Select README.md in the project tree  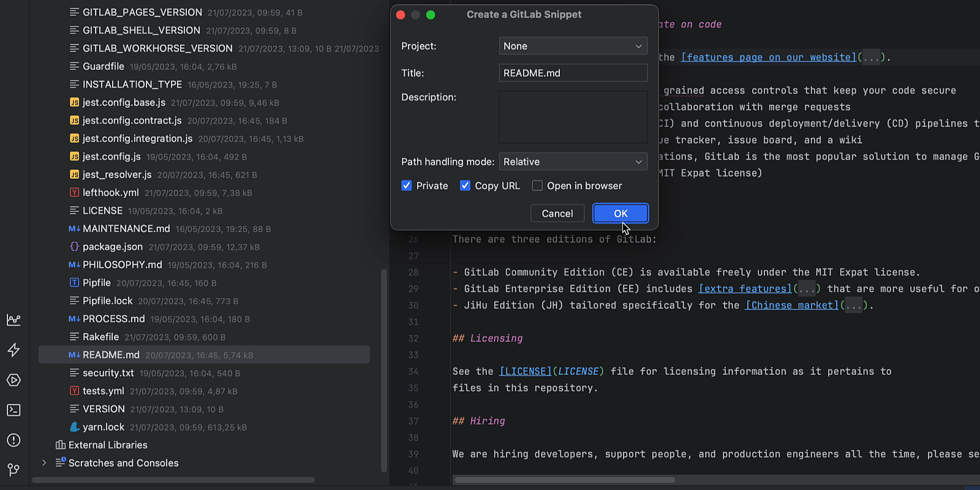(111, 355)
